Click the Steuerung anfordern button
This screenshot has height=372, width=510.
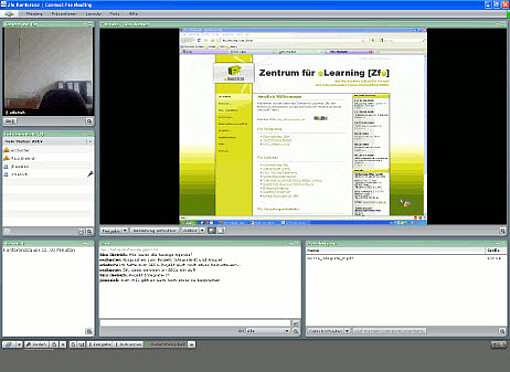(x=154, y=230)
